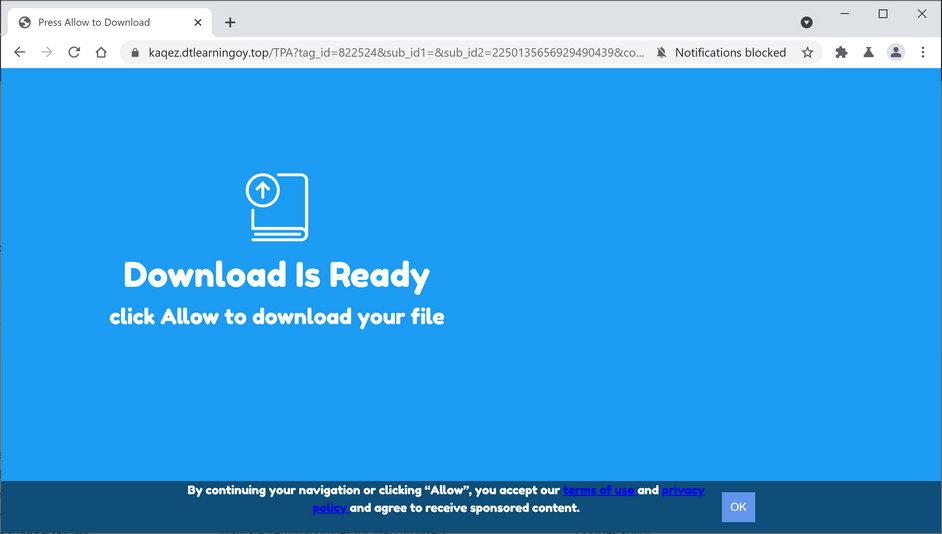942x534 pixels.
Task: Click 'click Allow to download your file' text
Action: click(x=277, y=317)
